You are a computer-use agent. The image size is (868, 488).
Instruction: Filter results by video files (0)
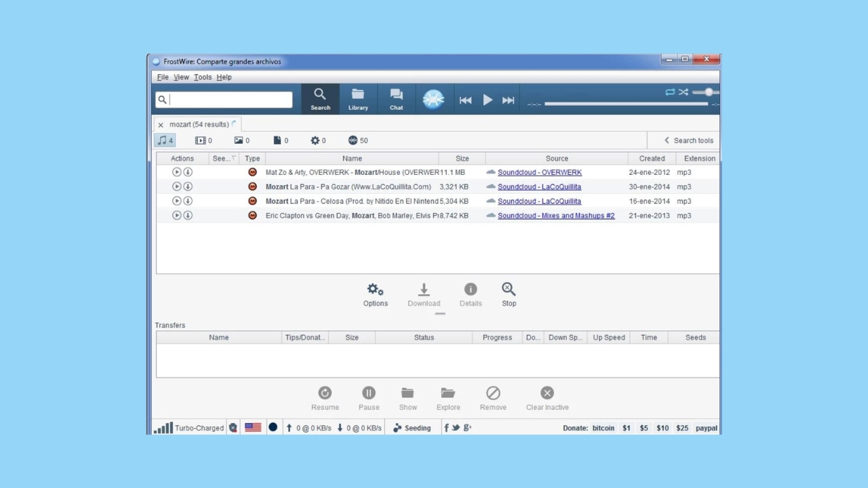point(203,140)
